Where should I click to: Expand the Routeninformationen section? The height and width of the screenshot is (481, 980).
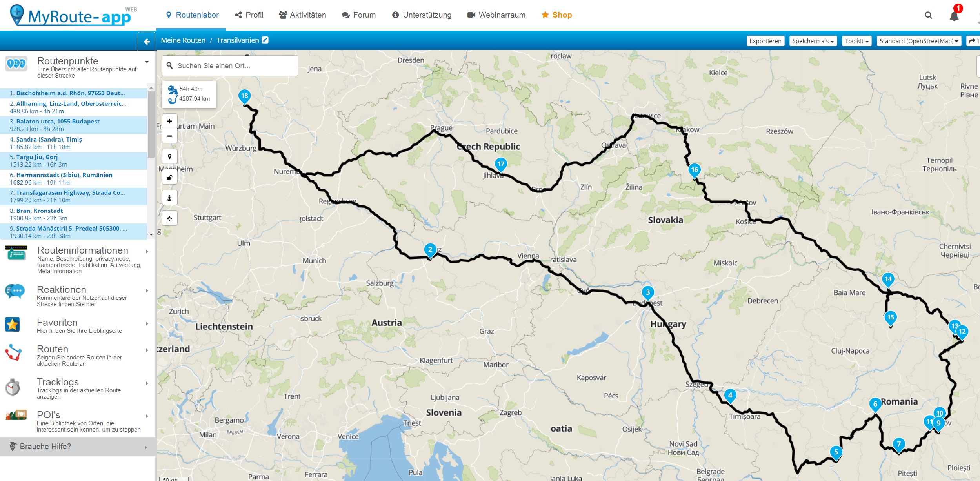coord(82,250)
